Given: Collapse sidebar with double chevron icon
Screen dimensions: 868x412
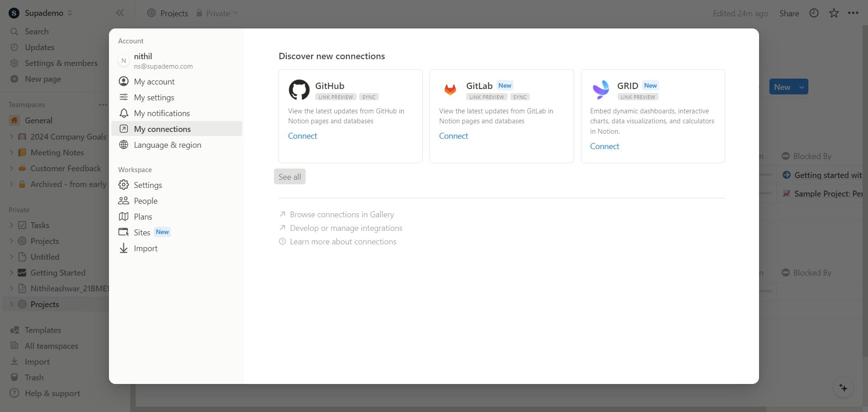Looking at the screenshot, I should click(x=120, y=13).
